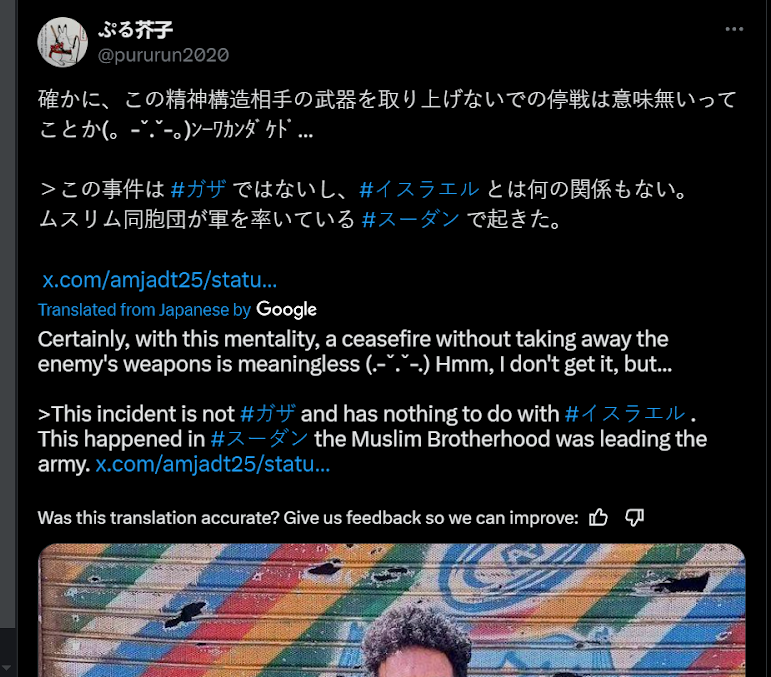Open the #ガザ hashtag in the English translation
Image resolution: width=771 pixels, height=677 pixels.
268,414
